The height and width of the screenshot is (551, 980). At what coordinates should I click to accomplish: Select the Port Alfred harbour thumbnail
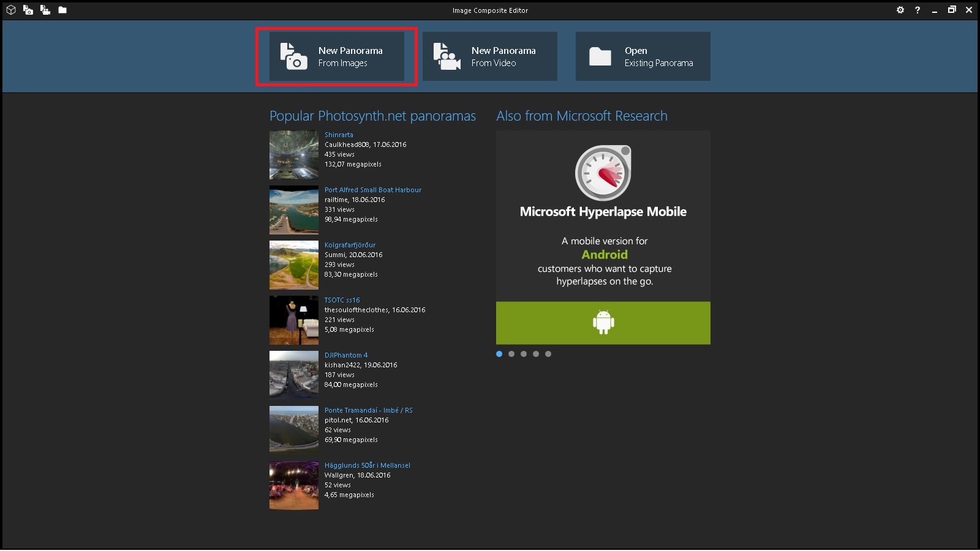click(294, 210)
